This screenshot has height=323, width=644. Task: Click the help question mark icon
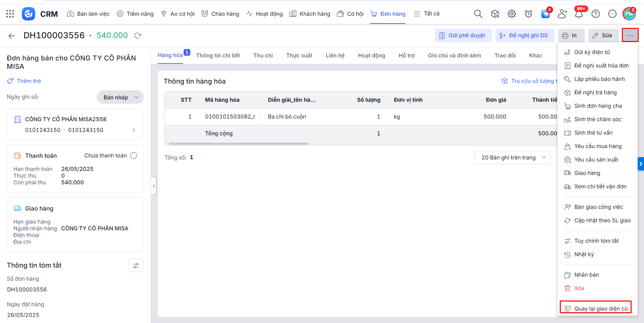(595, 14)
